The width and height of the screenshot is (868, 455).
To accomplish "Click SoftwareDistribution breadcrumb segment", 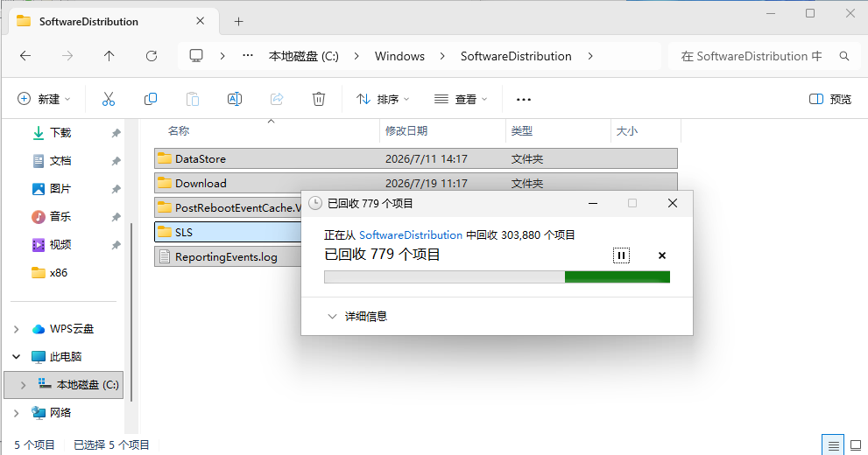I will point(516,56).
